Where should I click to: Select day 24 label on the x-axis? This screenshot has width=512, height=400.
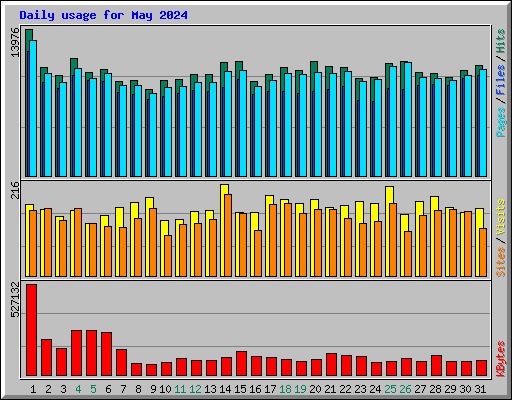pos(375,389)
